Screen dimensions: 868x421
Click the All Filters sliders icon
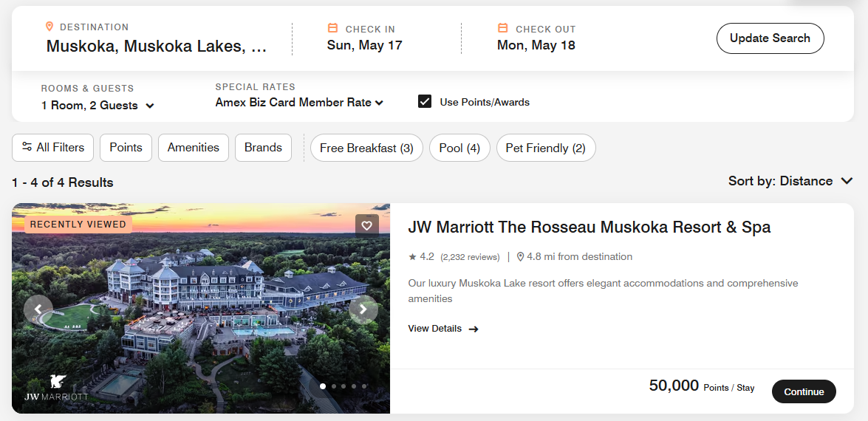click(x=27, y=146)
